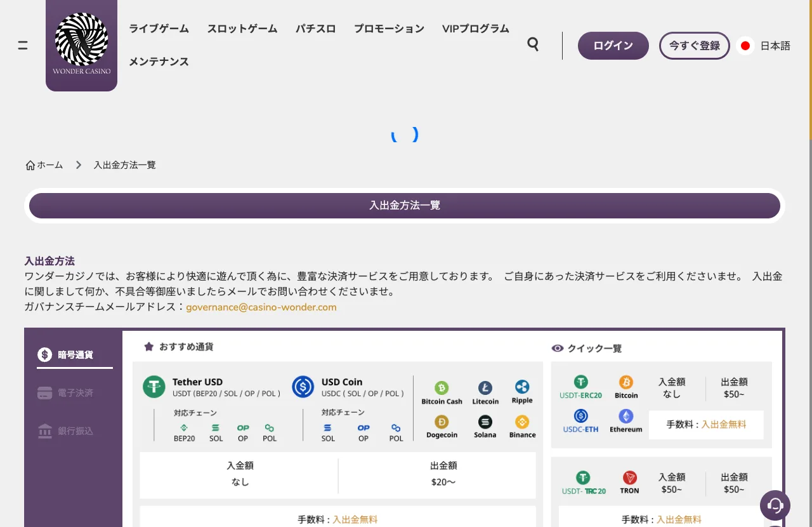
Task: Click the USDT-ERC20 icon in quick list
Action: [581, 382]
